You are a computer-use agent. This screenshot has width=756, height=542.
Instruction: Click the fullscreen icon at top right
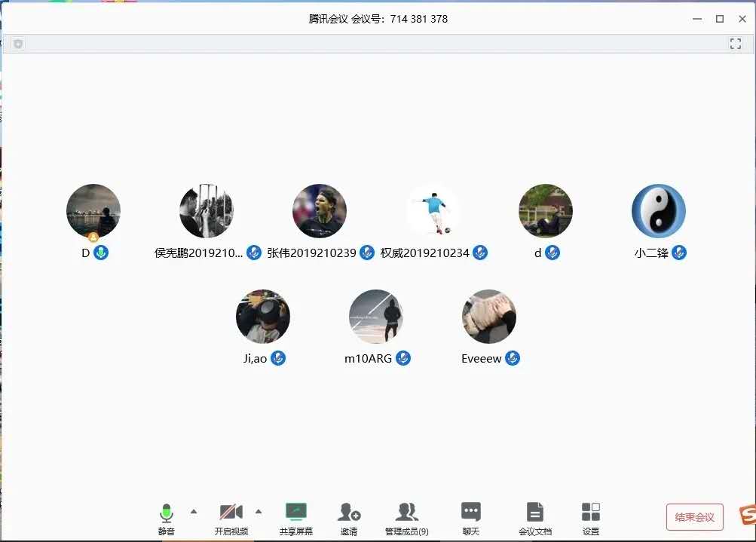coord(736,44)
